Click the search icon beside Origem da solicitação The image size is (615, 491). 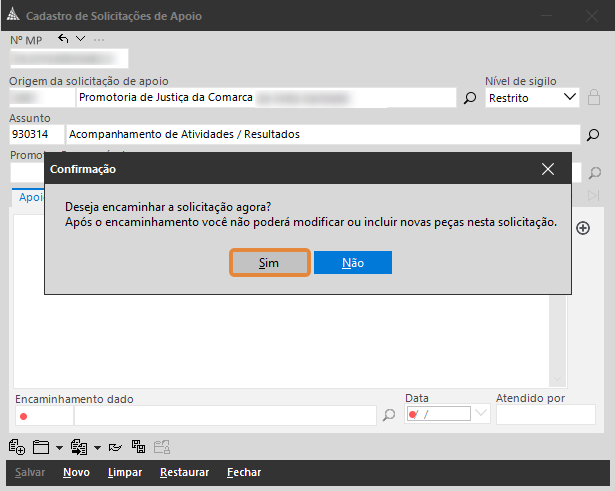[470, 98]
